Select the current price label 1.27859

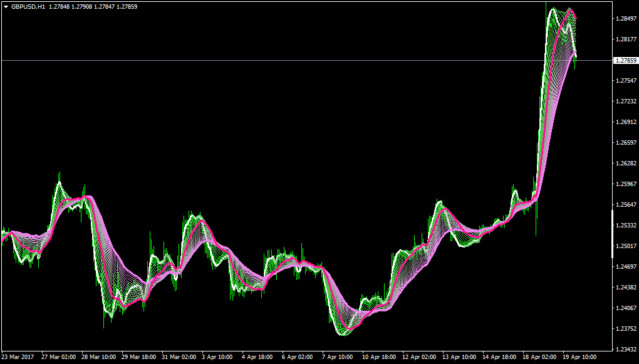click(x=626, y=60)
